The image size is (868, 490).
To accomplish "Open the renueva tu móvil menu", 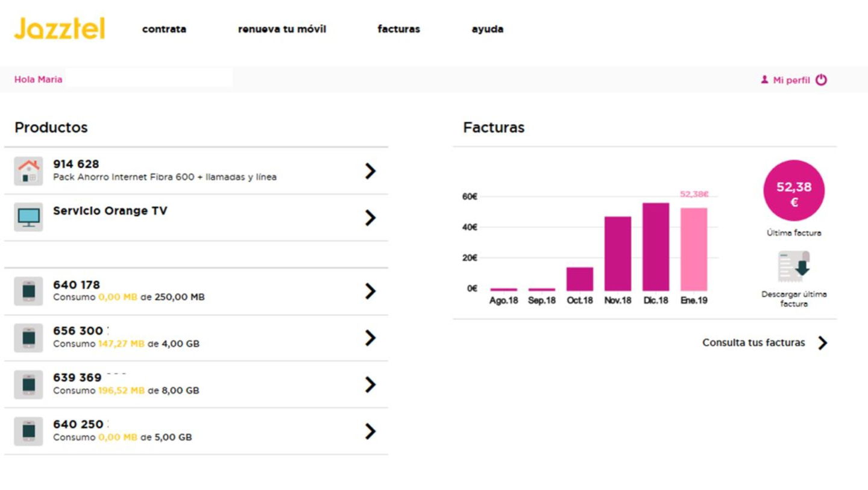I will [x=282, y=29].
